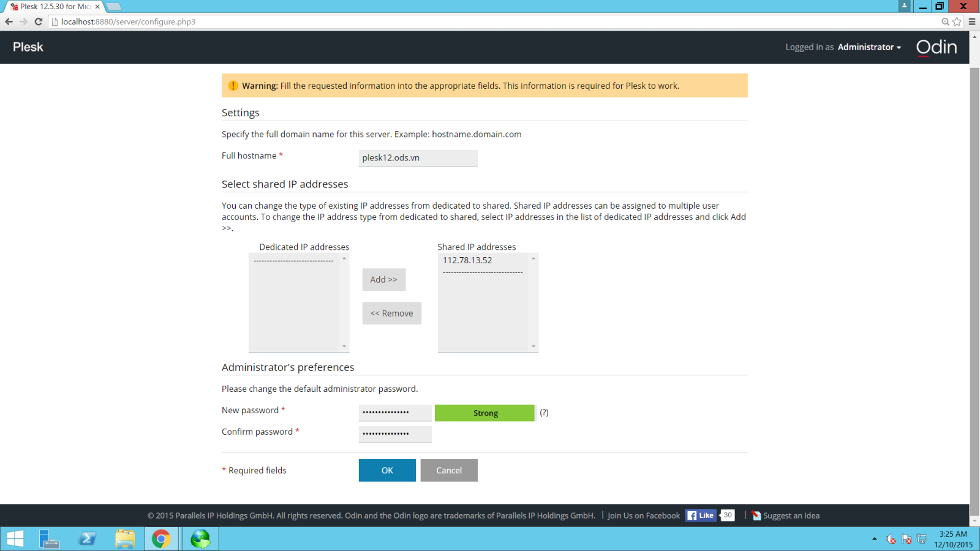Reload the page with refresh icon
This screenshot has width=980, height=551.
pos(39,21)
